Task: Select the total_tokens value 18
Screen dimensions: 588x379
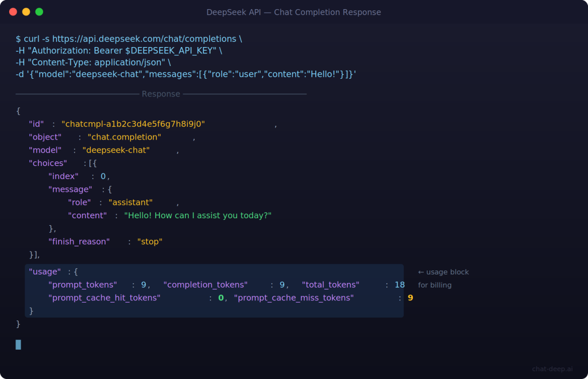Action: coord(400,284)
